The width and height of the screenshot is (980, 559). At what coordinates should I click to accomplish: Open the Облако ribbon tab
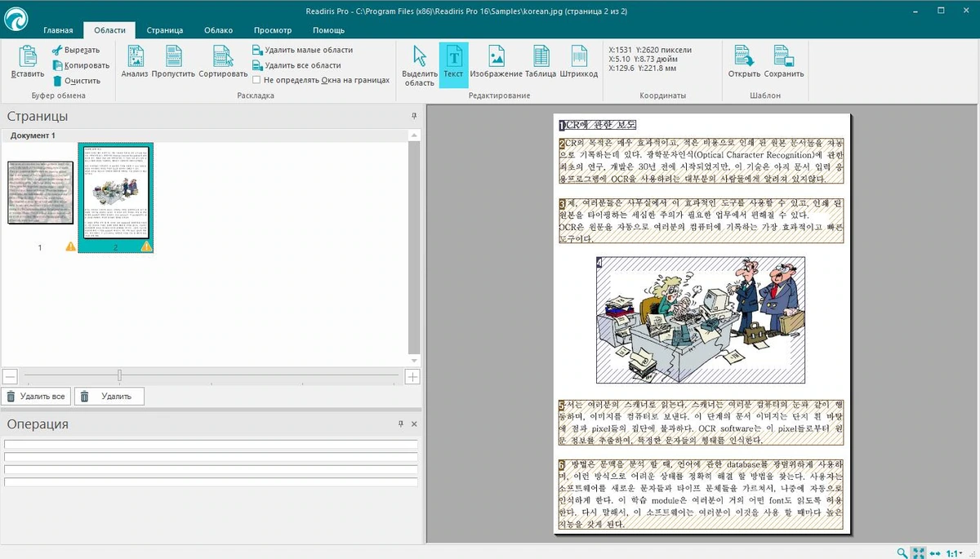tap(219, 30)
